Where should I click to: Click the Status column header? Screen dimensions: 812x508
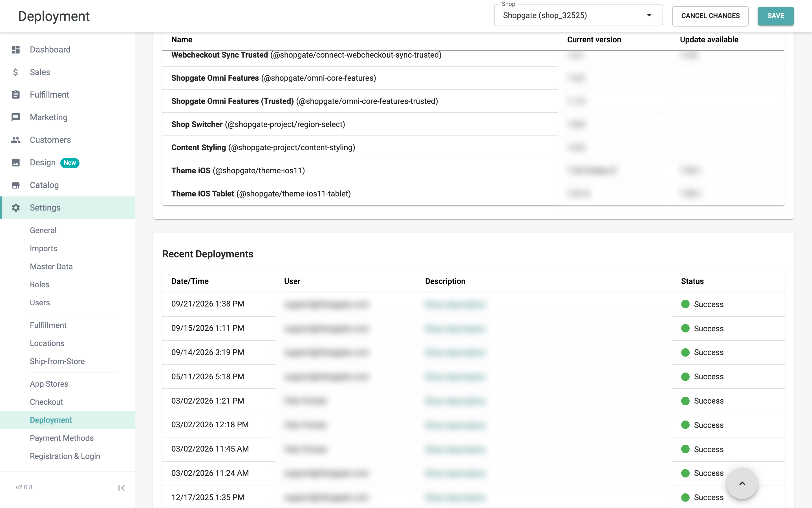coord(692,281)
